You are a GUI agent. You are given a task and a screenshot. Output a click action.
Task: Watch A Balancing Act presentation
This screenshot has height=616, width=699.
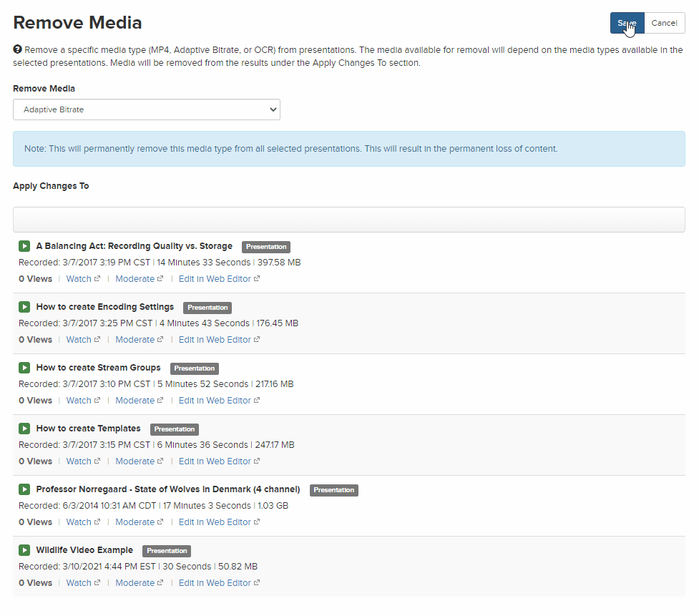(x=83, y=279)
